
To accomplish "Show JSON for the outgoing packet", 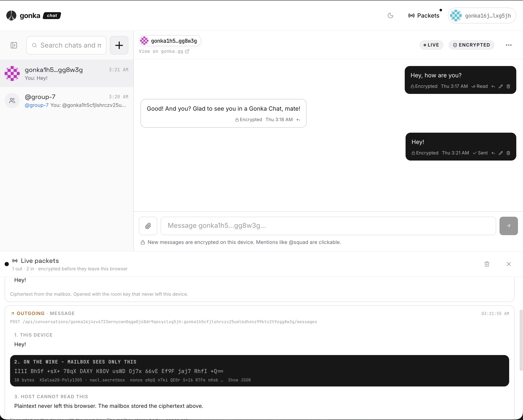I will pos(239,380).
